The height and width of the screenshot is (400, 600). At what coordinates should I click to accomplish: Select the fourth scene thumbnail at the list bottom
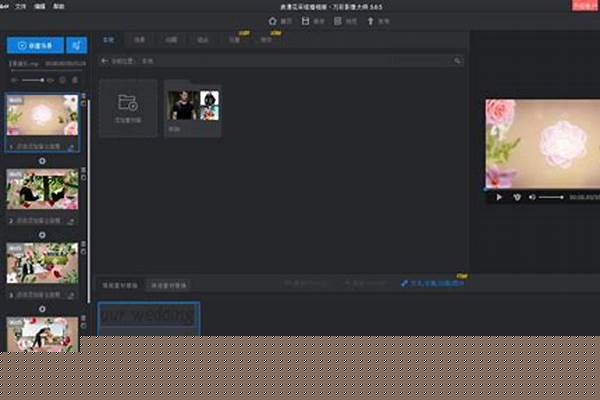(x=42, y=334)
